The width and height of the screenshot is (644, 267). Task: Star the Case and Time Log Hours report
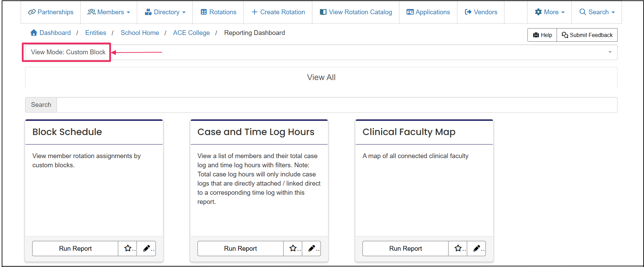pos(293,248)
